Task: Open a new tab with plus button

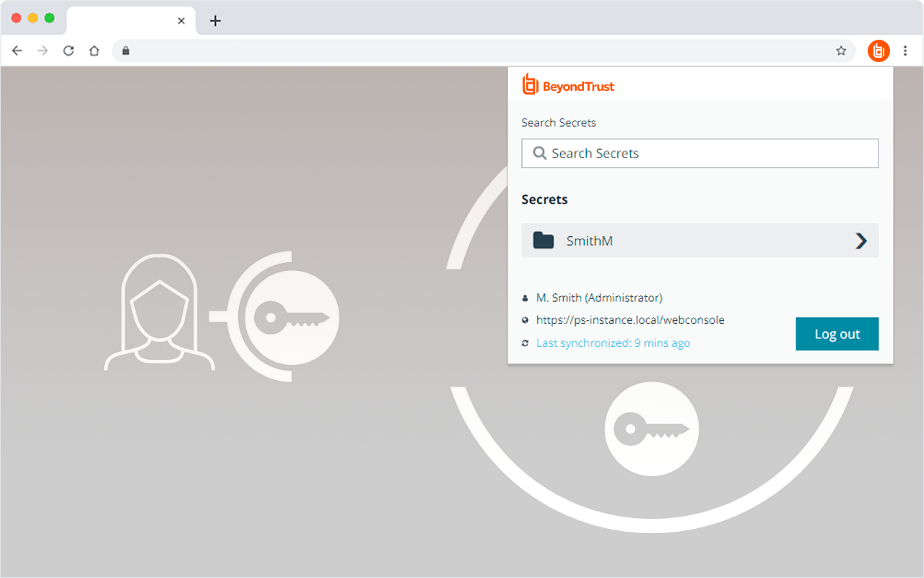Action: (x=215, y=21)
